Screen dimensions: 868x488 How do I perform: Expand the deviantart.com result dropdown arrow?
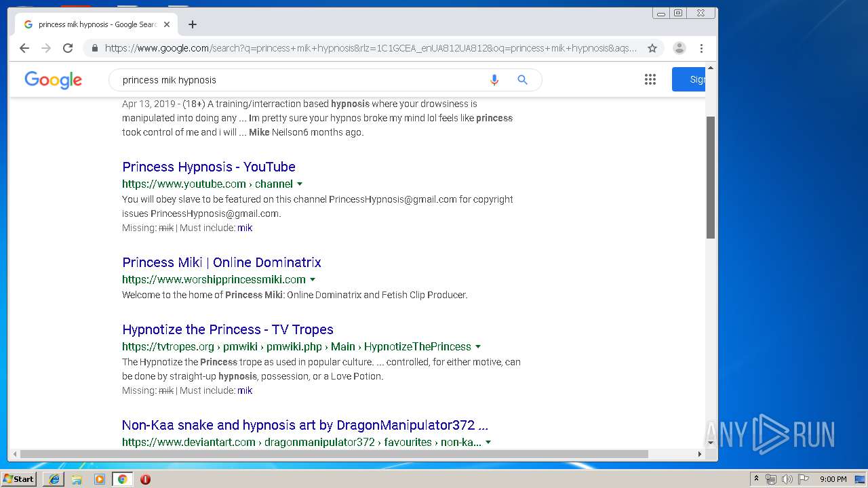[488, 443]
